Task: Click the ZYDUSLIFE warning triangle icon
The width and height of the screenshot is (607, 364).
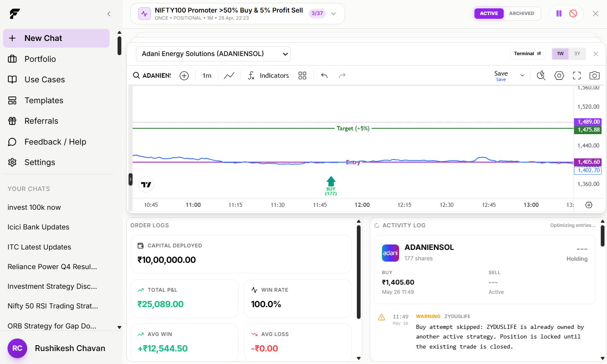Action: tap(382, 318)
